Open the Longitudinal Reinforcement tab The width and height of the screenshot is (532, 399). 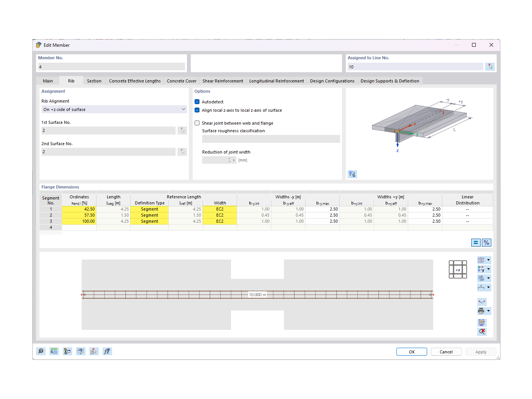(x=276, y=81)
